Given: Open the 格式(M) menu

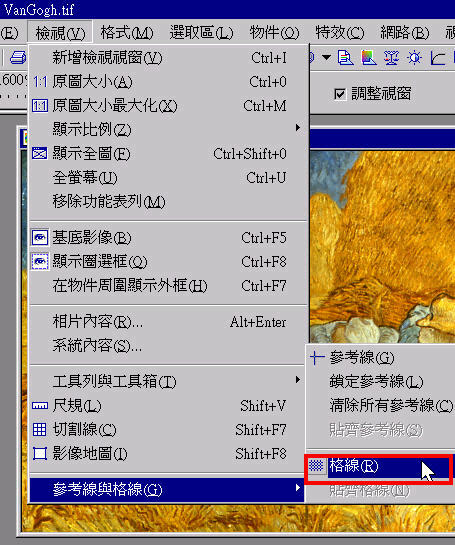Looking at the screenshot, I should (127, 33).
